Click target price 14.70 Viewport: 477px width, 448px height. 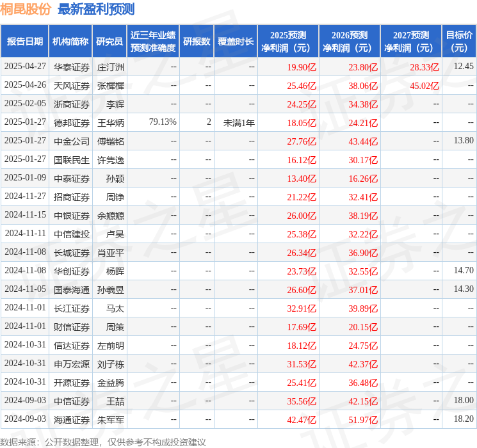(464, 270)
